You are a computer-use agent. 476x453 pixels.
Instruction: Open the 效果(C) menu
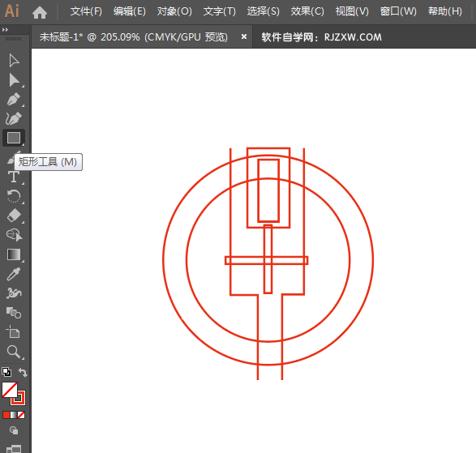[307, 11]
